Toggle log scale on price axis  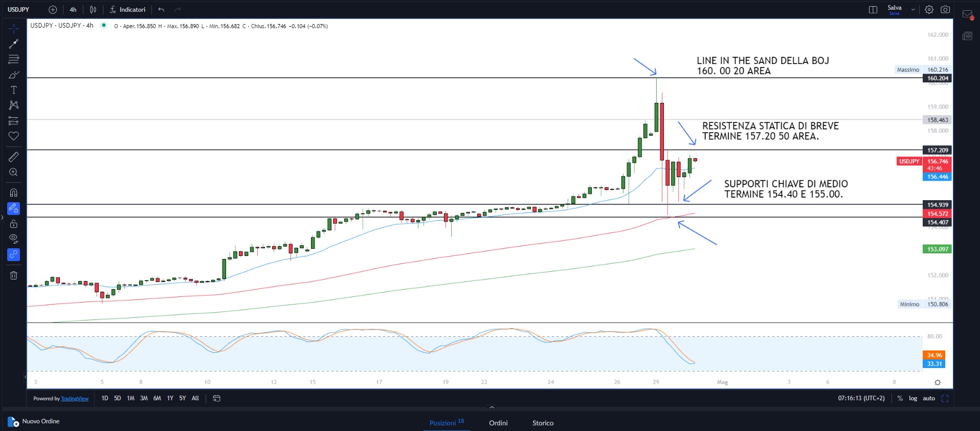[x=913, y=398]
